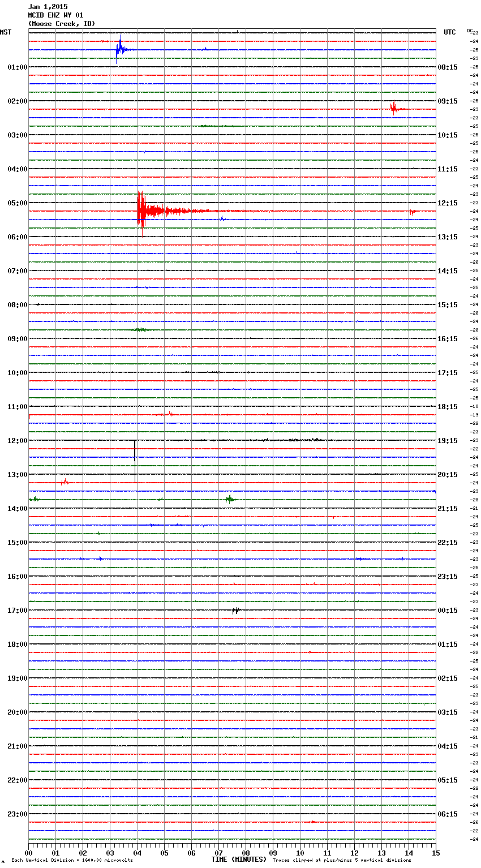Click the 'Traces clipped at plus/minus 5 vertical divisions' note
This screenshot has height=868, width=481.
[x=342, y=860]
